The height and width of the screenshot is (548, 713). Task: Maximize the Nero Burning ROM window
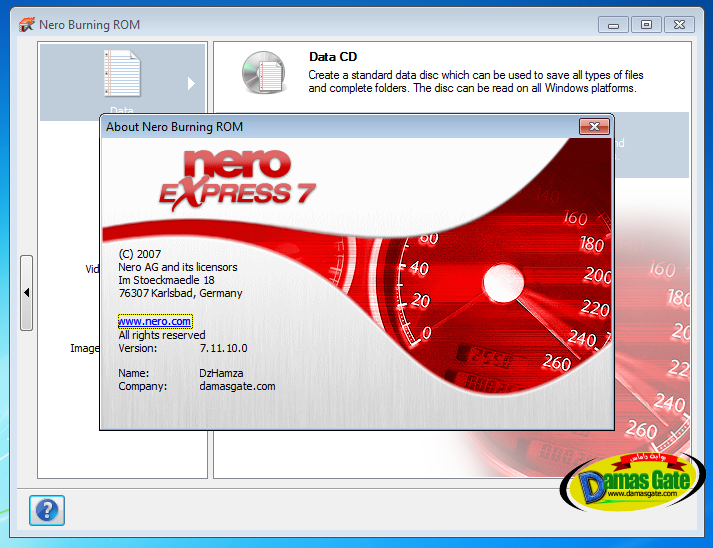(x=646, y=25)
